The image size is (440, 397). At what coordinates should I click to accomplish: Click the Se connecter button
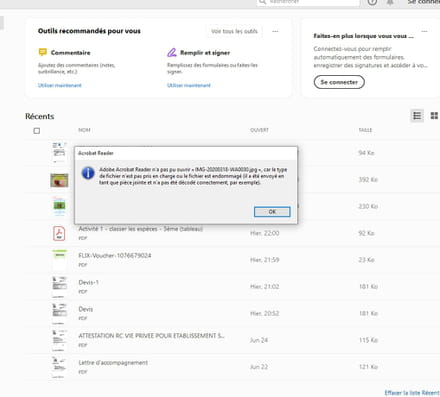click(x=339, y=82)
